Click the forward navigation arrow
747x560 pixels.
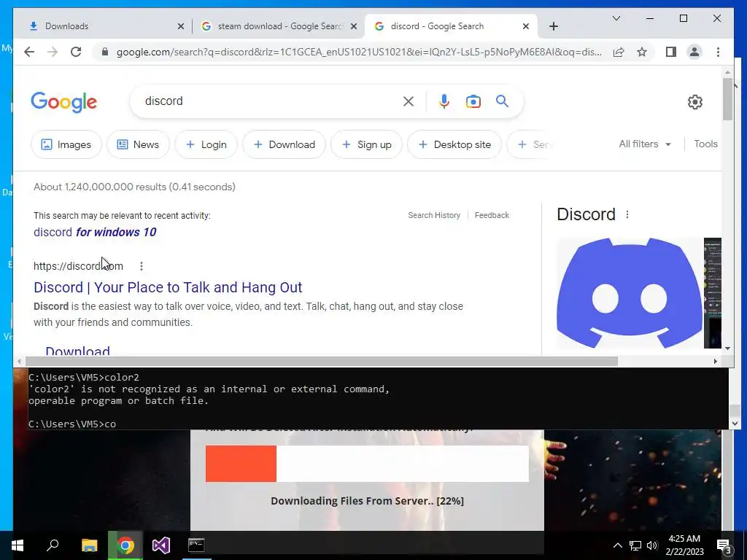click(53, 52)
